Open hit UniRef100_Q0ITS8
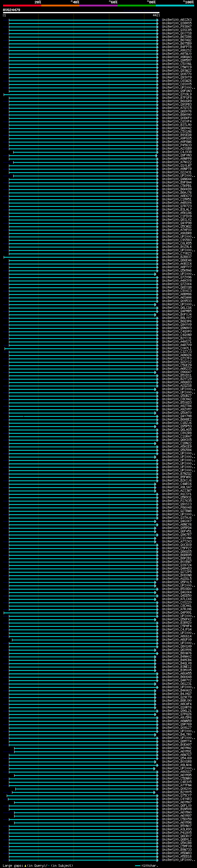 tap(177, 33)
